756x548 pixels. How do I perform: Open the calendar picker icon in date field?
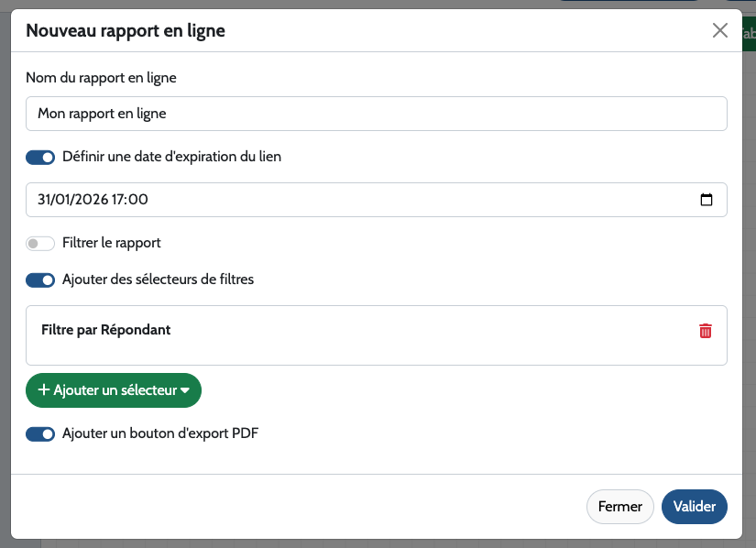click(707, 200)
